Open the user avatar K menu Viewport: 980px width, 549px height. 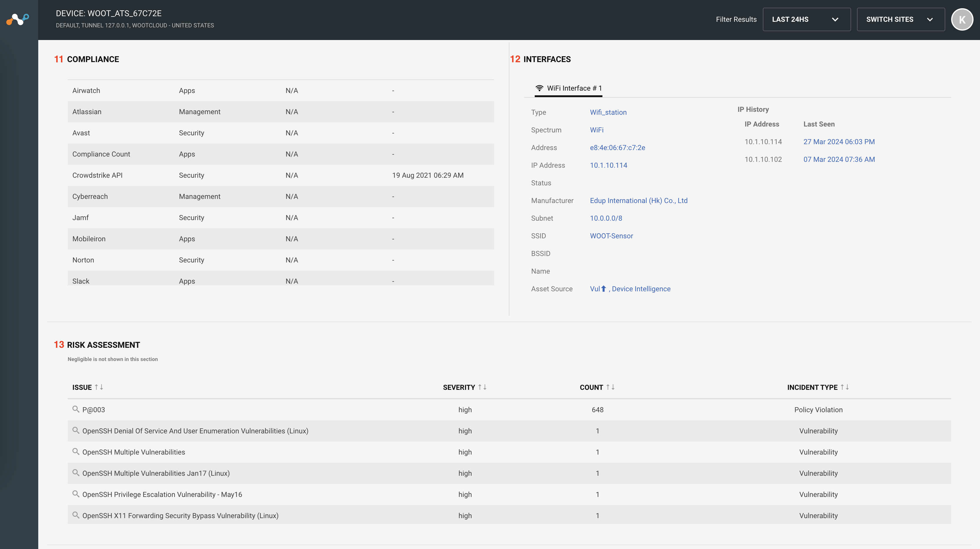point(962,19)
